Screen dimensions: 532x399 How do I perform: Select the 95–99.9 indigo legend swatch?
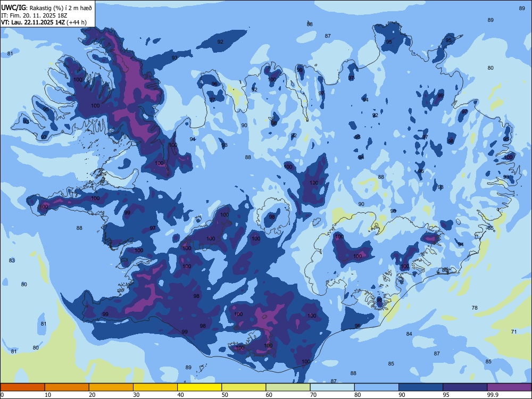click(x=465, y=387)
